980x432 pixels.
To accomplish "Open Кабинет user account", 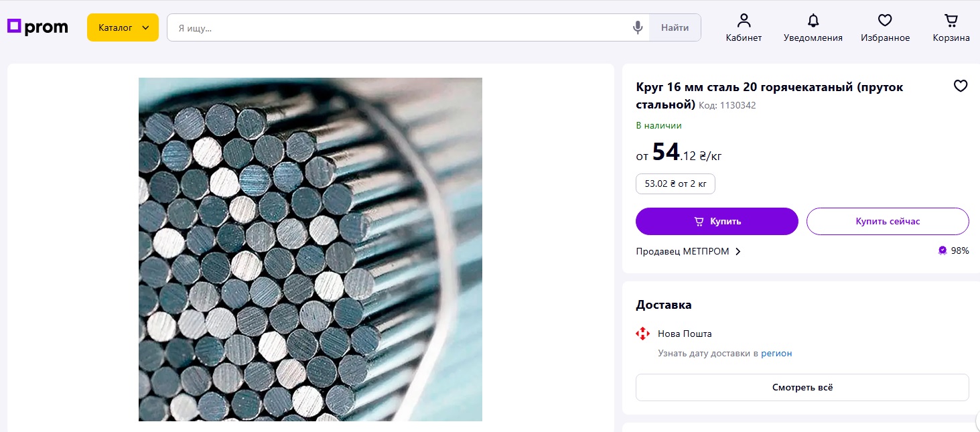I will click(744, 27).
